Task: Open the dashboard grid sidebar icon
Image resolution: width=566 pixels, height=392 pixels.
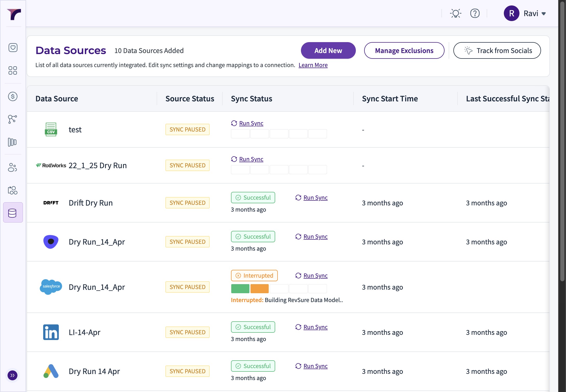Action: tap(13, 70)
